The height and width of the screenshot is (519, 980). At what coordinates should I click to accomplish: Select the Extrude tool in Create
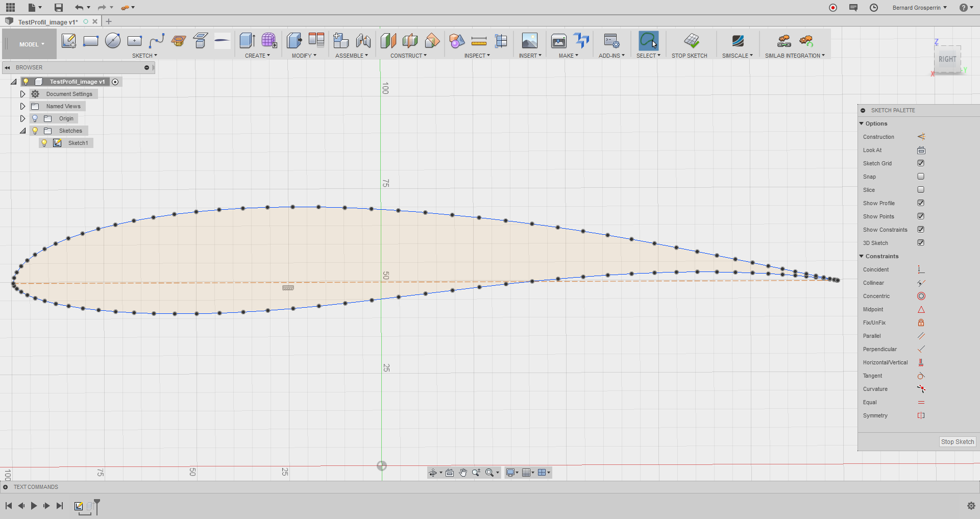[247, 41]
